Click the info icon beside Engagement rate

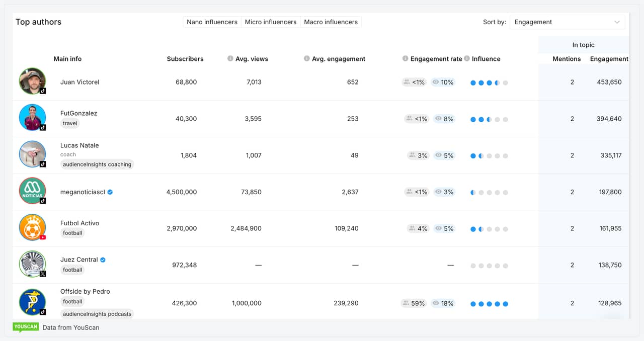click(406, 59)
